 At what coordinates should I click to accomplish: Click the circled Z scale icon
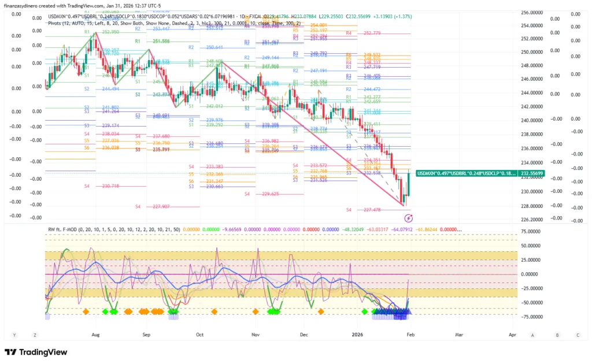[35, 335]
